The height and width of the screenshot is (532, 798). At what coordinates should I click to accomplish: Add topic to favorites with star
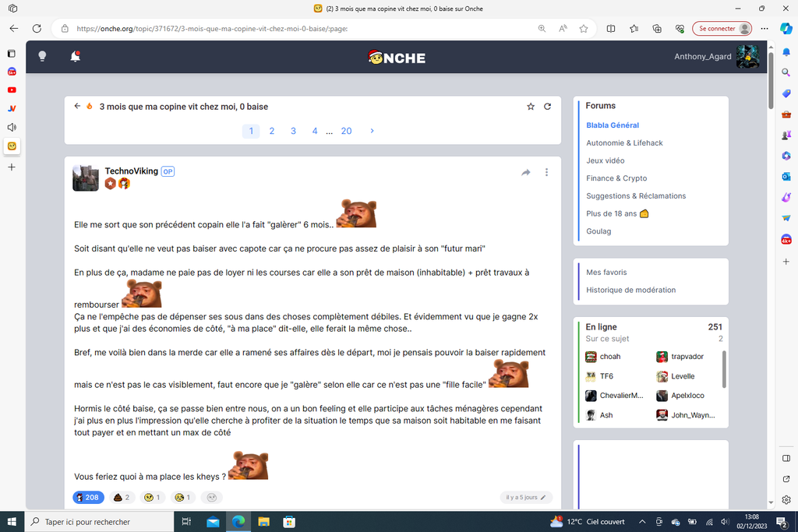531,107
